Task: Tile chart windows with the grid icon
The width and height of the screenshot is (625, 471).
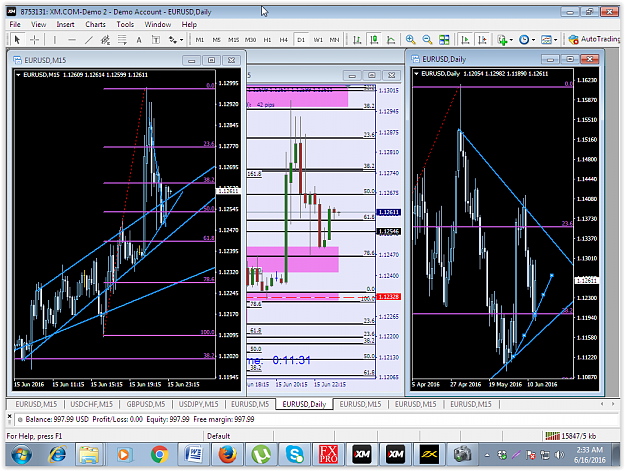Action: coord(444,39)
